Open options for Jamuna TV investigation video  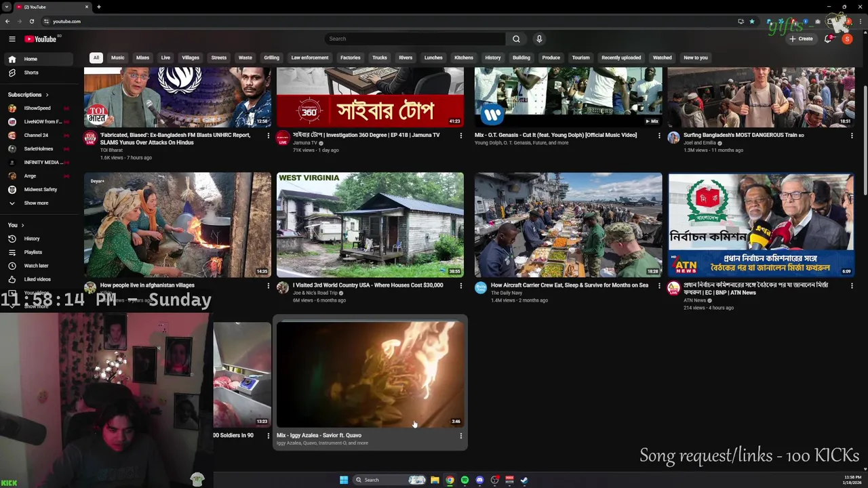[461, 136]
